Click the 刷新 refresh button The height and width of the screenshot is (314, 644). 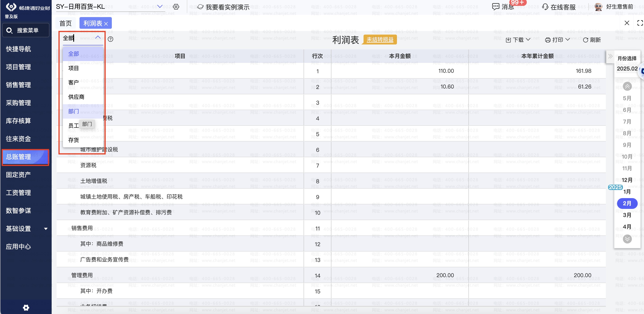click(x=591, y=40)
